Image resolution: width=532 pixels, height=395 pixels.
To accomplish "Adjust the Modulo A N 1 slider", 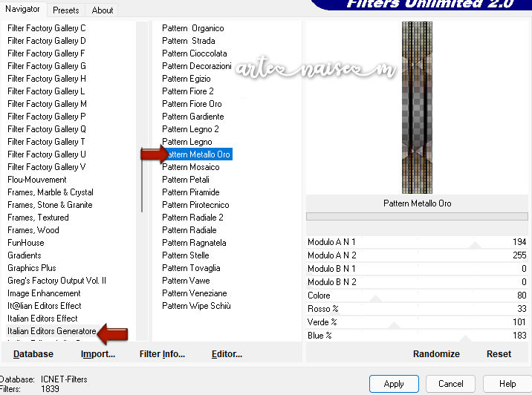I will [417, 242].
